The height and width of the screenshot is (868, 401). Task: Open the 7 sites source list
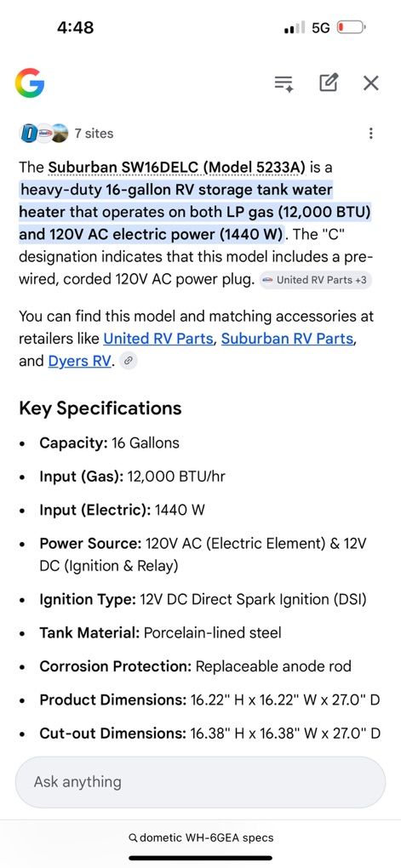click(x=94, y=134)
